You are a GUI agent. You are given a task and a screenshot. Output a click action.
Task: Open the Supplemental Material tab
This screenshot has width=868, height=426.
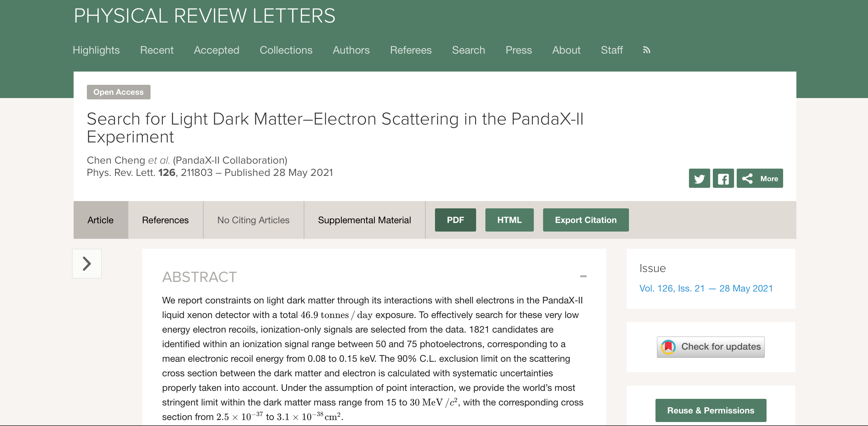pyautogui.click(x=364, y=220)
